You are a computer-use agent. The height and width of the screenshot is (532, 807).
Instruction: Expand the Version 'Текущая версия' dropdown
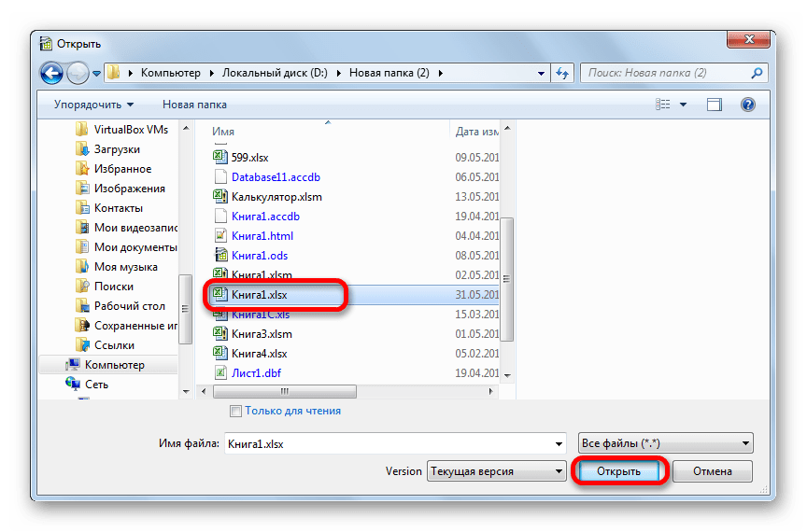tap(496, 471)
